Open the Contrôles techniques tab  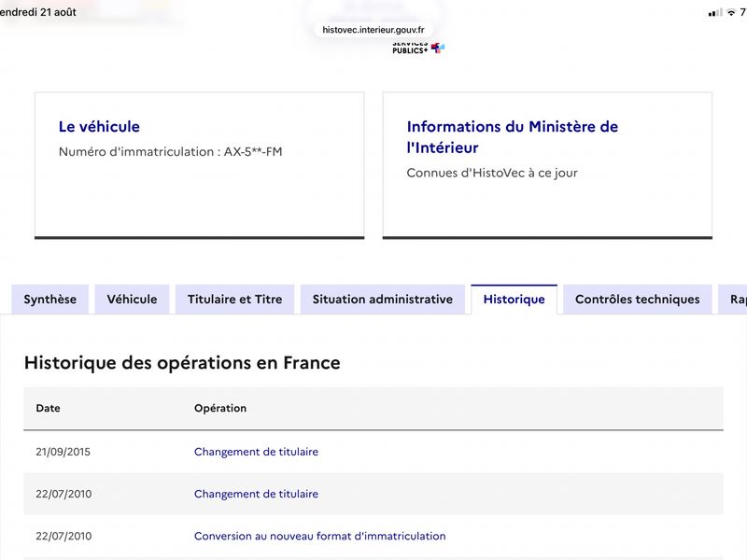point(638,300)
